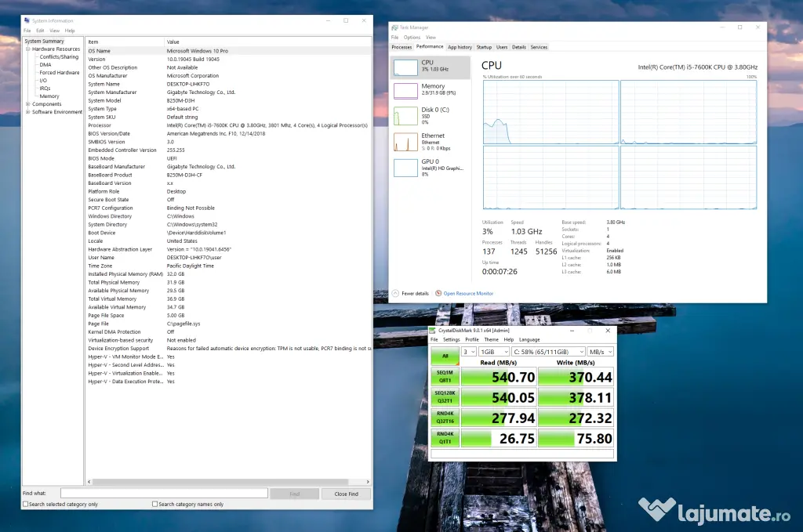Select the OS Name row
Image resolution: width=803 pixels, height=532 pixels.
click(x=229, y=51)
